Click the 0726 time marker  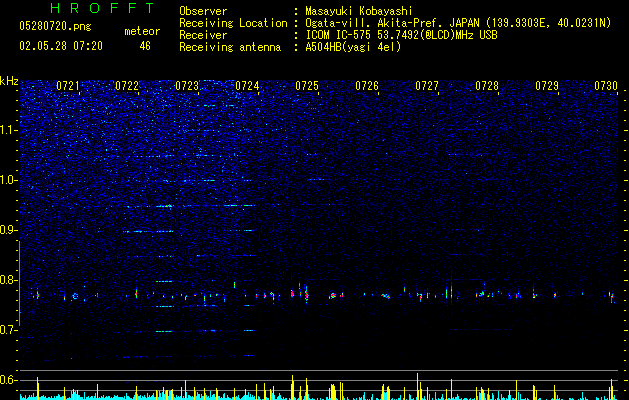(367, 86)
